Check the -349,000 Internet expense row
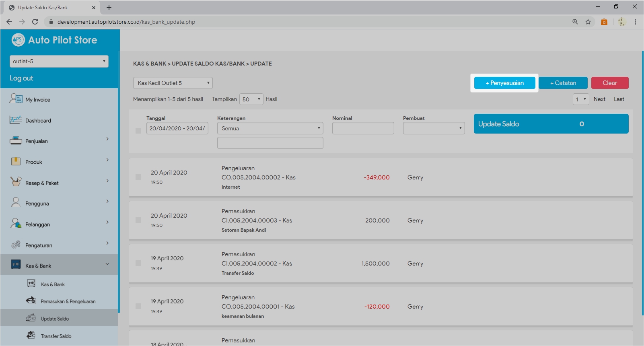Viewport: 644px width, 346px height. click(138, 177)
